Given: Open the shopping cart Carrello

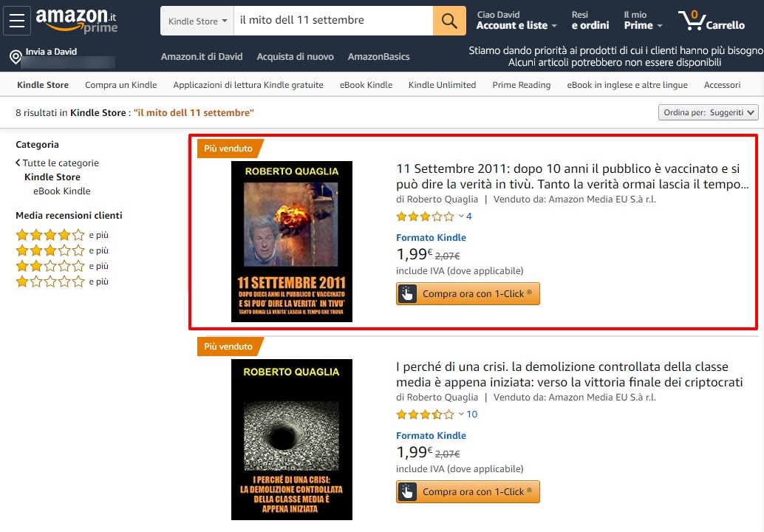Looking at the screenshot, I should 712,21.
